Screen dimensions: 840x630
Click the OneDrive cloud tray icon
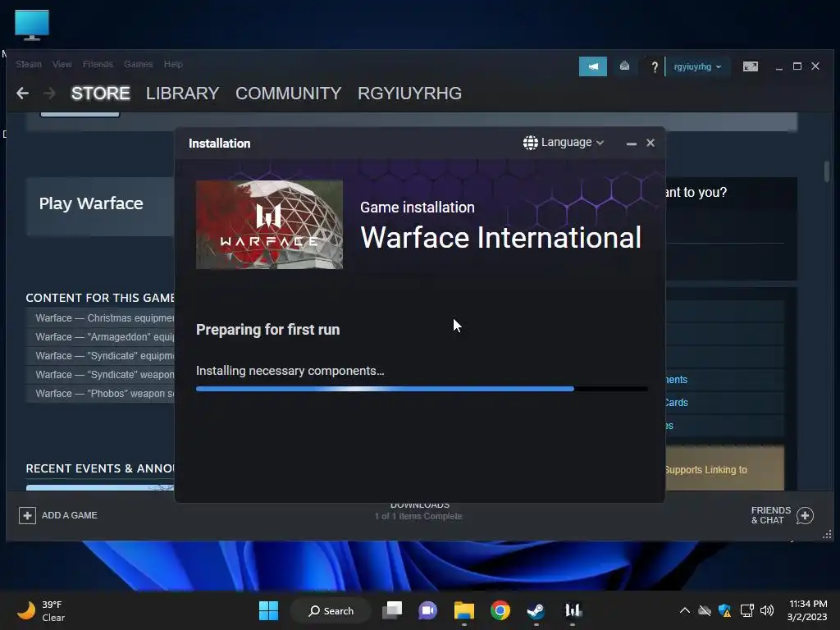[x=705, y=610]
